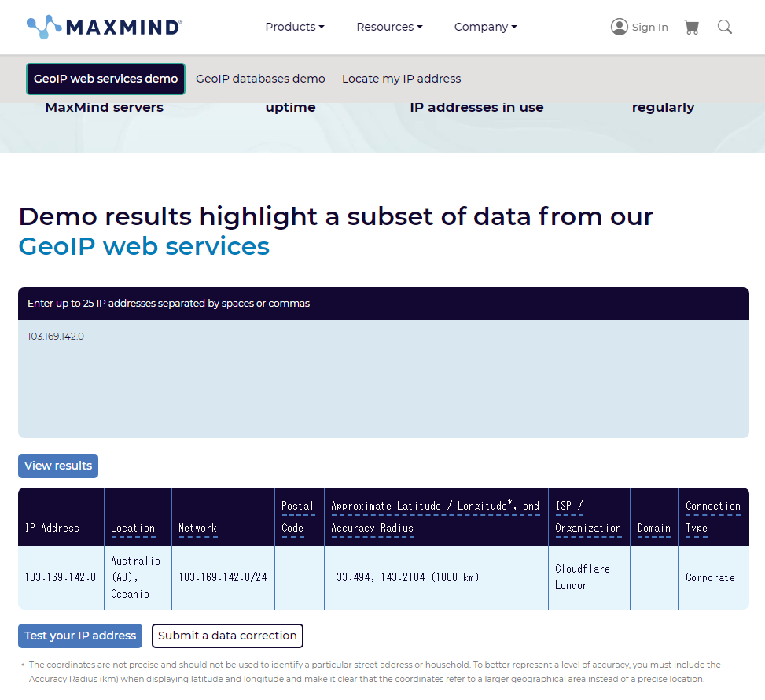The width and height of the screenshot is (765, 700).
Task: Click the 'Enter up to 25 IP addresses' label
Action: point(168,303)
